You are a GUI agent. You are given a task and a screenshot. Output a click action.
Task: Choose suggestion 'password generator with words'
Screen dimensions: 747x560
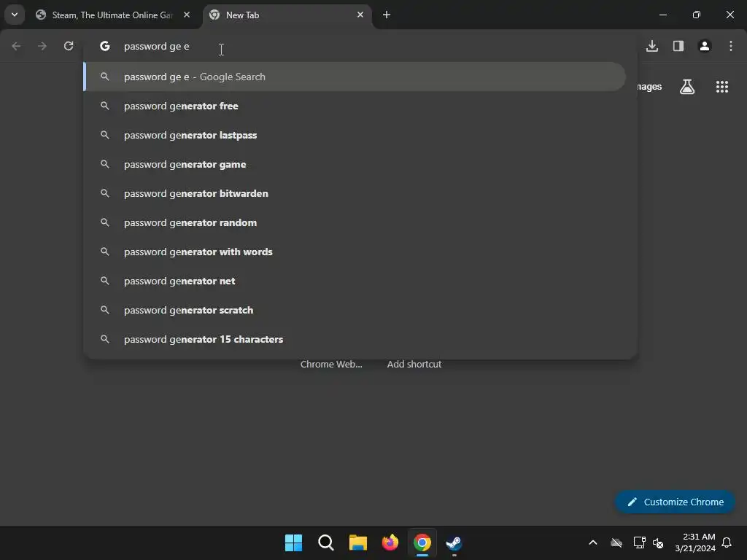click(x=355, y=252)
